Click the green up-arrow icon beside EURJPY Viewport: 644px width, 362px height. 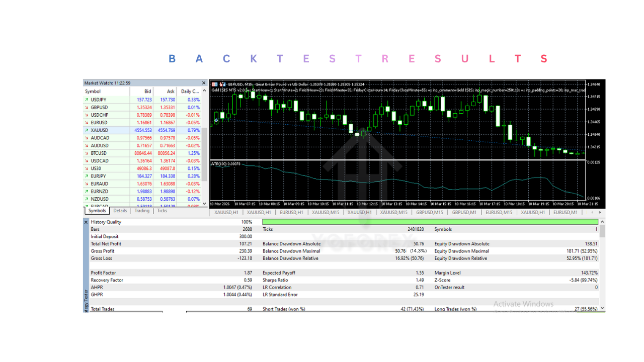87,176
